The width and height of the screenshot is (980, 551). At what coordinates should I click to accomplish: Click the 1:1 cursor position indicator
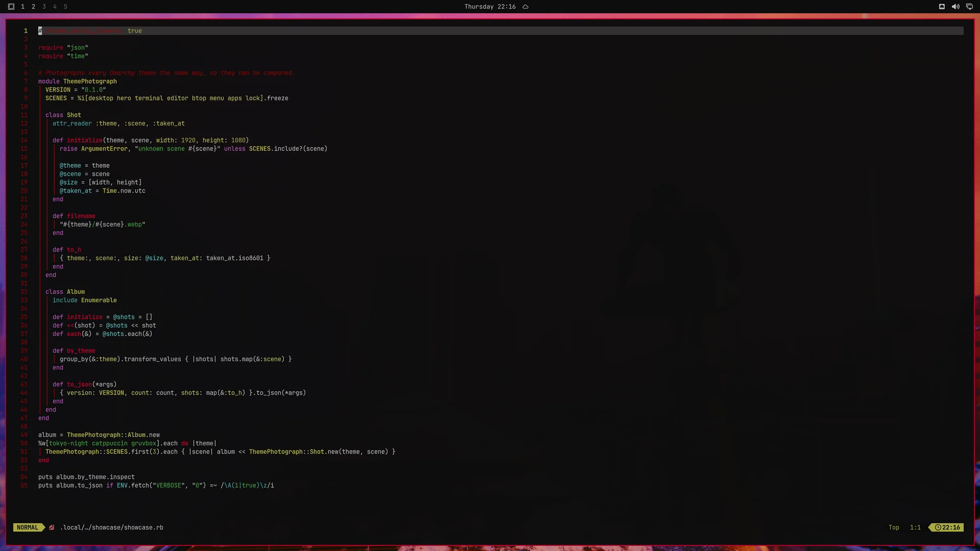(x=915, y=528)
